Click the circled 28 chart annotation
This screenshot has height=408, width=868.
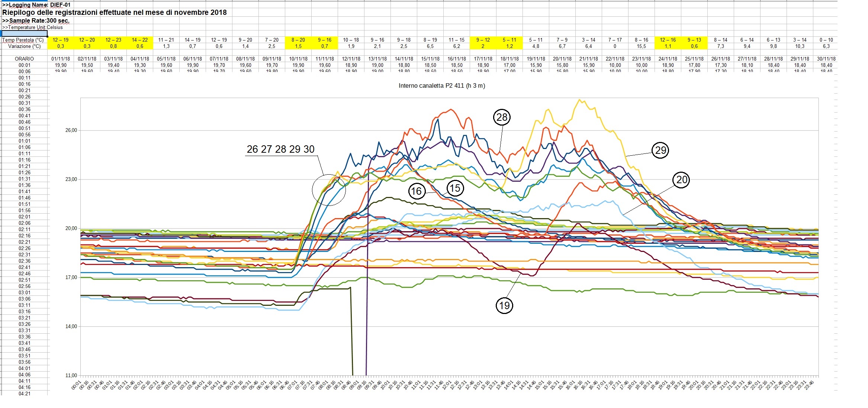coord(502,117)
